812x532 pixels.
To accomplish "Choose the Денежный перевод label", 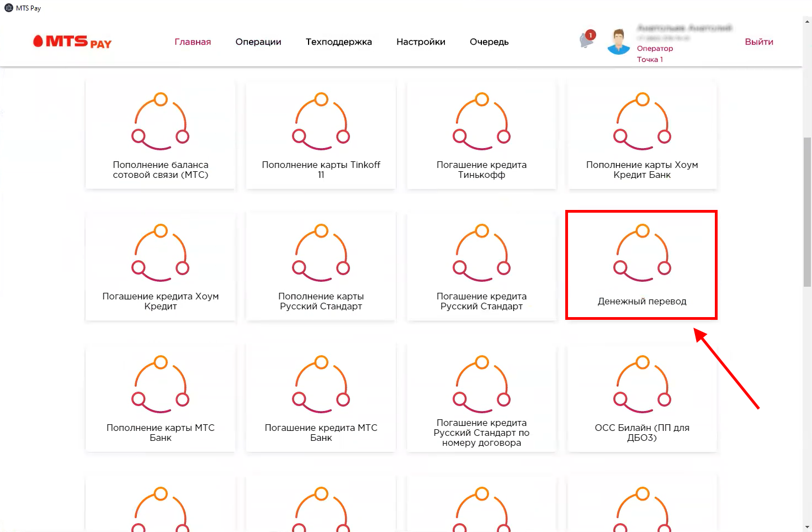I will pyautogui.click(x=642, y=301).
